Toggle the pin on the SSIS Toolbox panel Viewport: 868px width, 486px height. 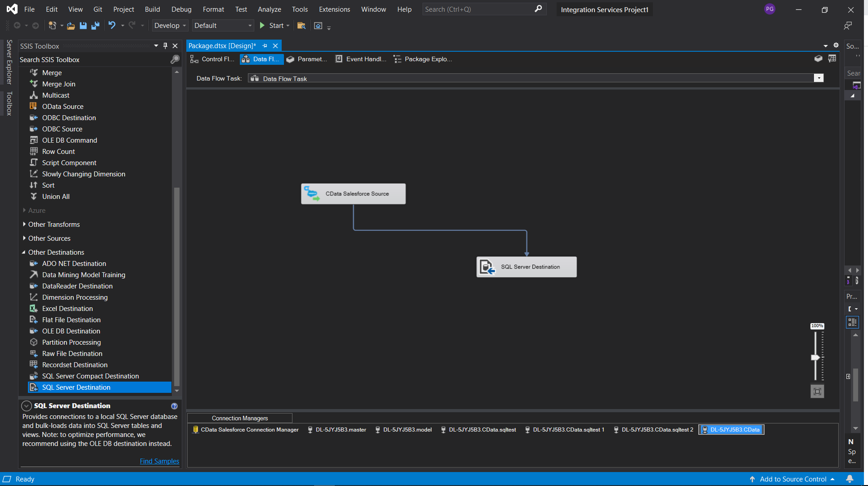point(165,46)
